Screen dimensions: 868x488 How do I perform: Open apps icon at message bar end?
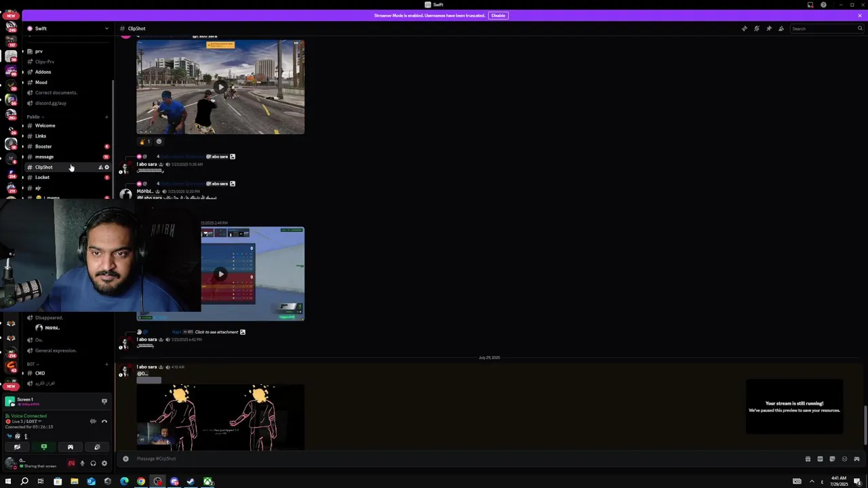tap(856, 459)
